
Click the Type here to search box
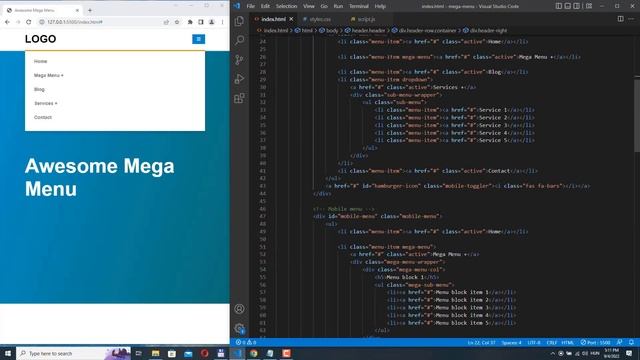tap(73, 353)
